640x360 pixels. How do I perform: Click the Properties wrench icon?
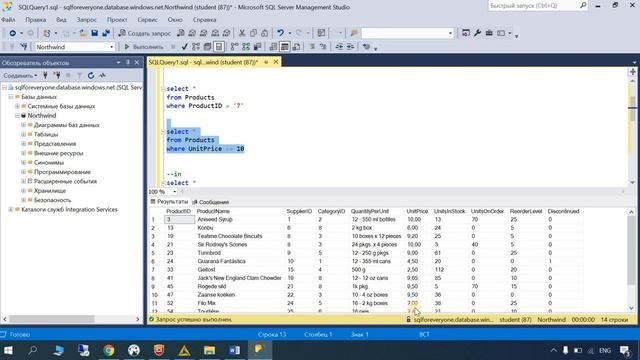[x=477, y=33]
